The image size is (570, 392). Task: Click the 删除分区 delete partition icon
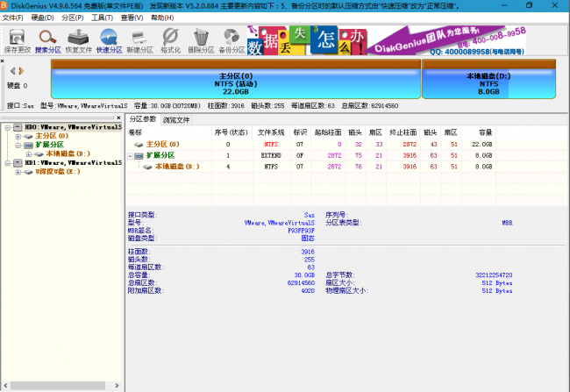click(201, 41)
